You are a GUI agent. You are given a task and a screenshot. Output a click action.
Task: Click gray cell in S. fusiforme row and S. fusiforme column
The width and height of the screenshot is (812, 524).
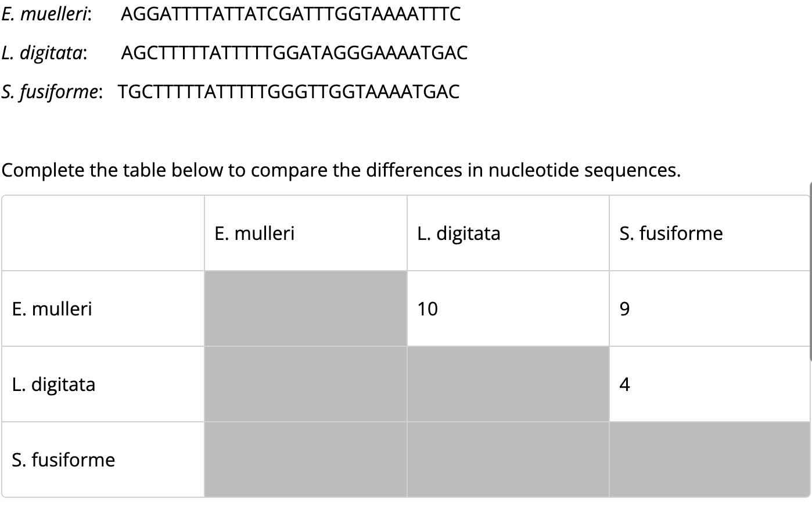(x=709, y=460)
